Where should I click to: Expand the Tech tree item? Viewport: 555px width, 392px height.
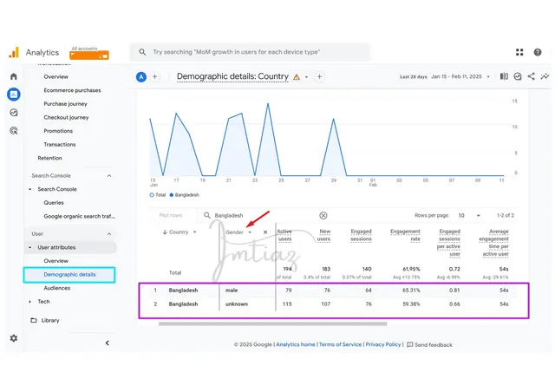pos(30,301)
